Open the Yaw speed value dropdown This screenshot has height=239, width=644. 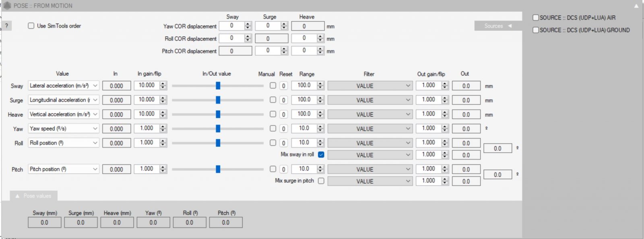tap(95, 129)
